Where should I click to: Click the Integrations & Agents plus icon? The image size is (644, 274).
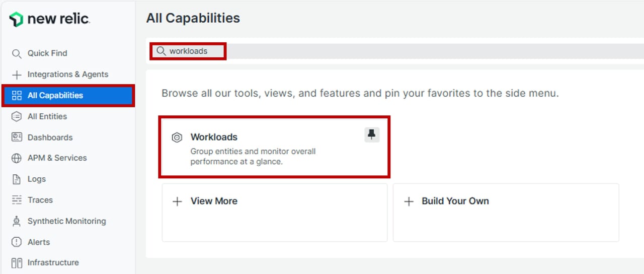click(x=17, y=75)
